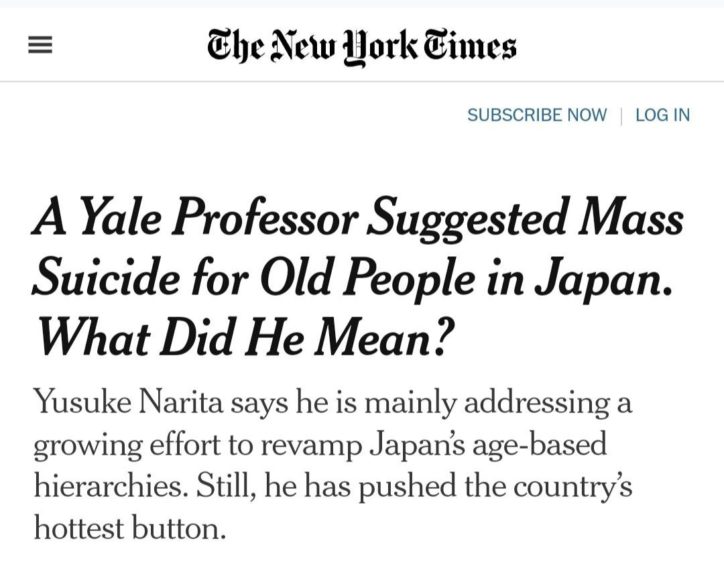Open the hamburger sections menu
The image size is (724, 574).
pyautogui.click(x=40, y=45)
